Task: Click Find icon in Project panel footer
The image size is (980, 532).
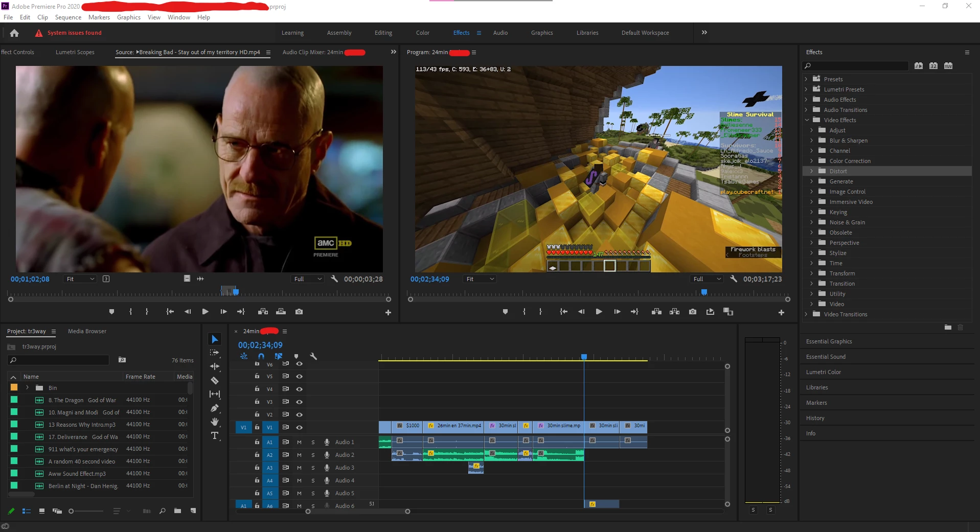Action: (x=162, y=511)
